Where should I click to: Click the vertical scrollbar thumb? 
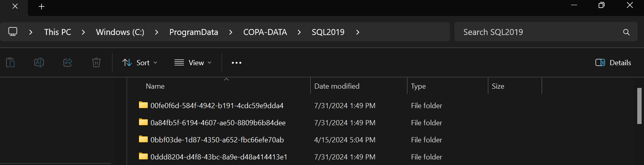639,106
